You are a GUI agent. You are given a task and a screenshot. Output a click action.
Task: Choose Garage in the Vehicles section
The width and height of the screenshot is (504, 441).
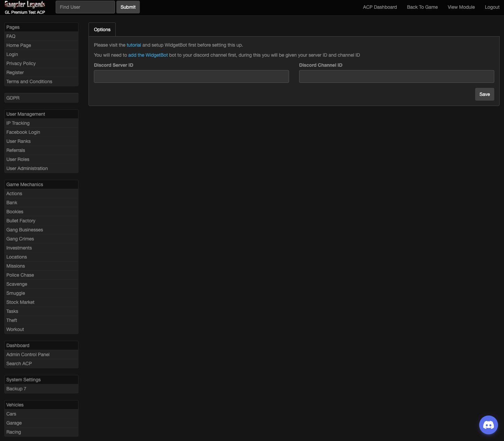[x=14, y=423]
